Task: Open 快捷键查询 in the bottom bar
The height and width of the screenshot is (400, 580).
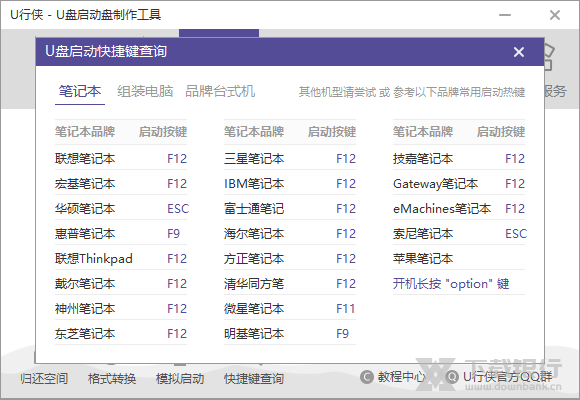Action: click(x=254, y=378)
